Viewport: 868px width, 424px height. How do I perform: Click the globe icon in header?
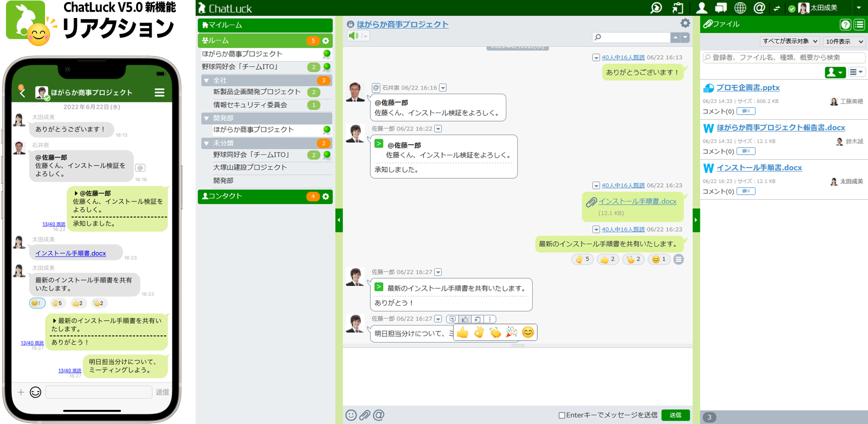(740, 8)
